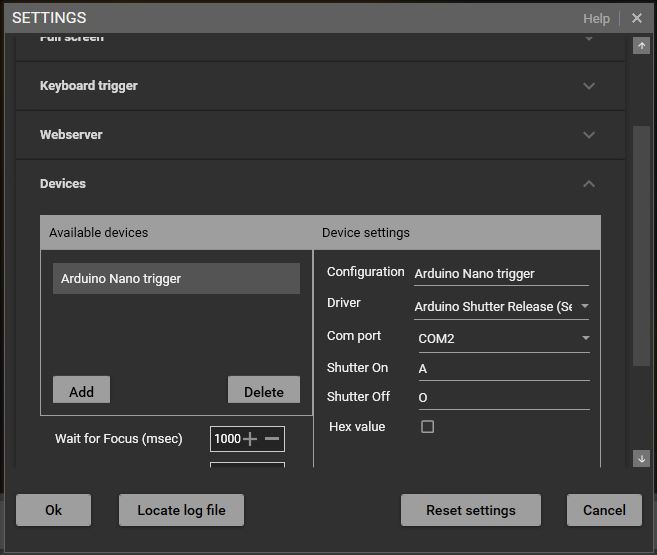Click the plus icon for Wait for Focus
This screenshot has height=555, width=657.
[x=251, y=439]
